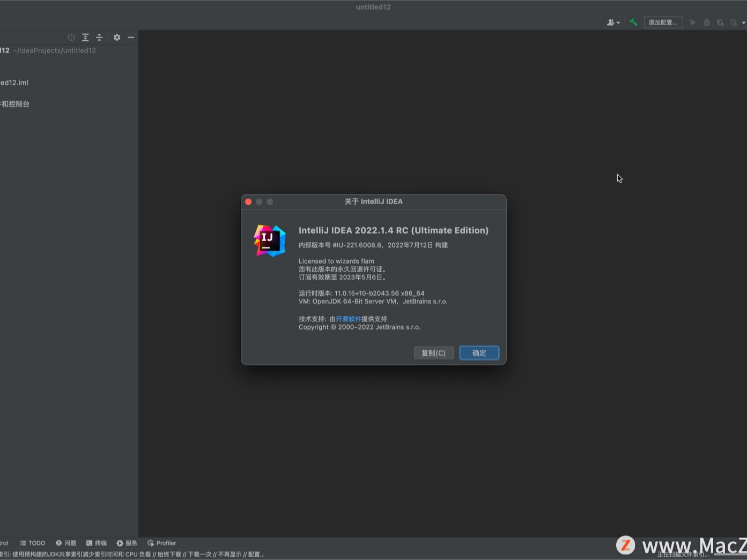
Task: Click the 复制(C) copy button
Action: coord(433,353)
